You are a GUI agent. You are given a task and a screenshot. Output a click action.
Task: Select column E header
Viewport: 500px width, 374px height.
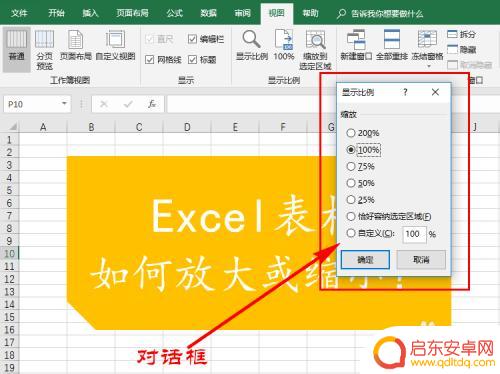coord(235,127)
